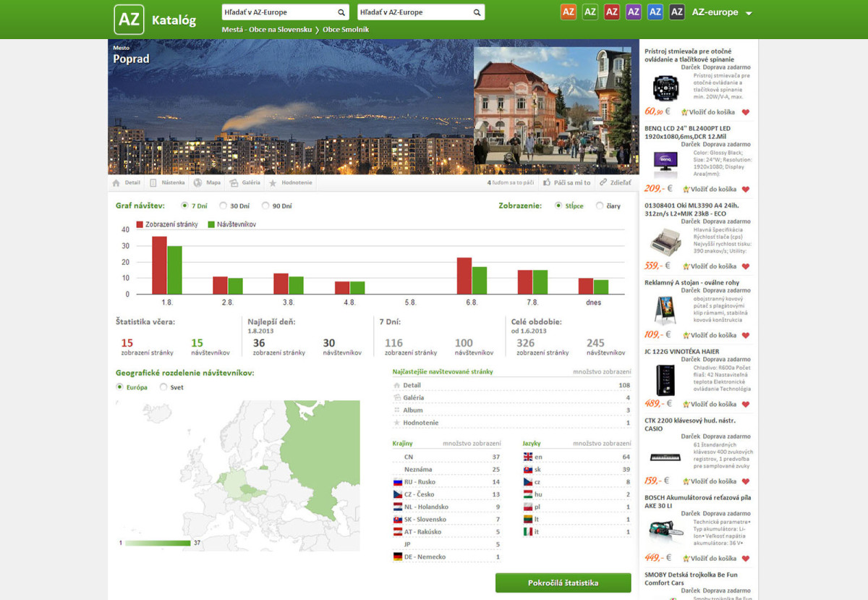This screenshot has height=600, width=868.
Task: Select Svet map radio button
Action: pyautogui.click(x=163, y=387)
